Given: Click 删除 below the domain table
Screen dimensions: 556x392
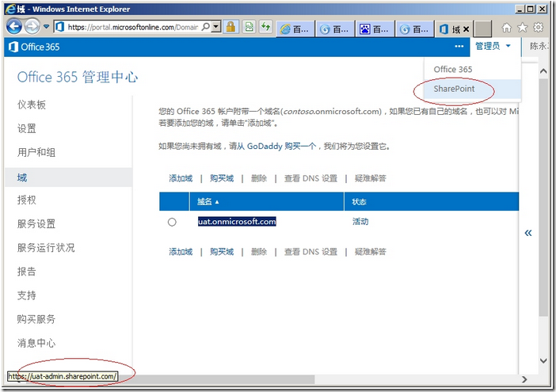Looking at the screenshot, I should [259, 252].
